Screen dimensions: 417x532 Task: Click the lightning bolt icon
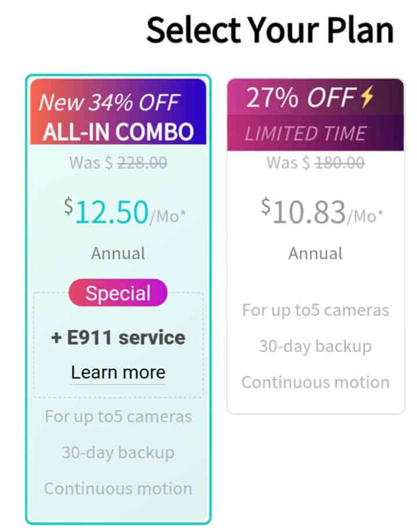[x=367, y=98]
